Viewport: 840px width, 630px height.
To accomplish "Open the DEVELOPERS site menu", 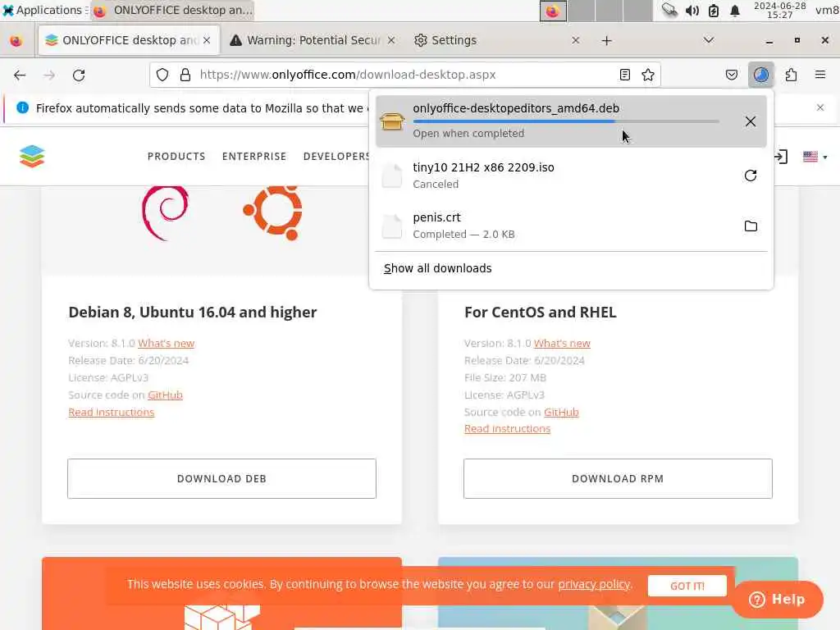I will [x=336, y=157].
